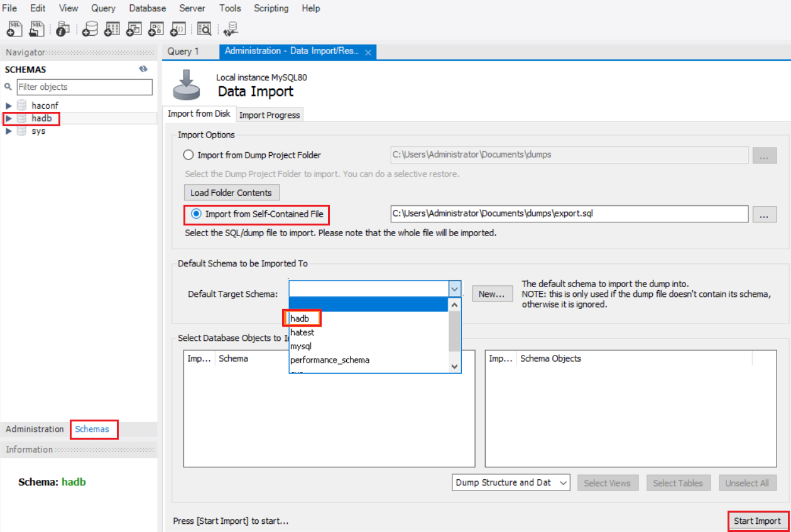Refresh the schemas list with the refresh arrows
791x532 pixels.
[143, 69]
